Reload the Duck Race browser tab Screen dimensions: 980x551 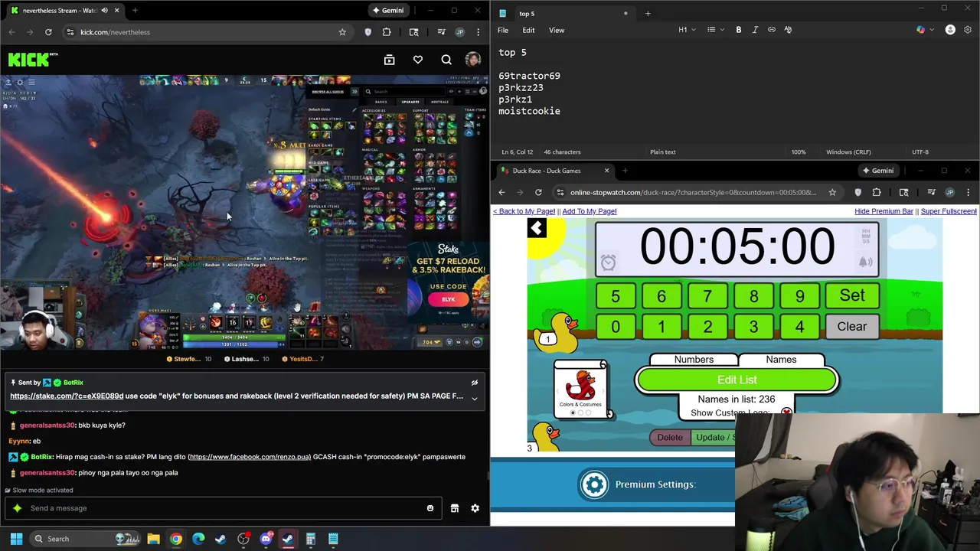coord(538,192)
